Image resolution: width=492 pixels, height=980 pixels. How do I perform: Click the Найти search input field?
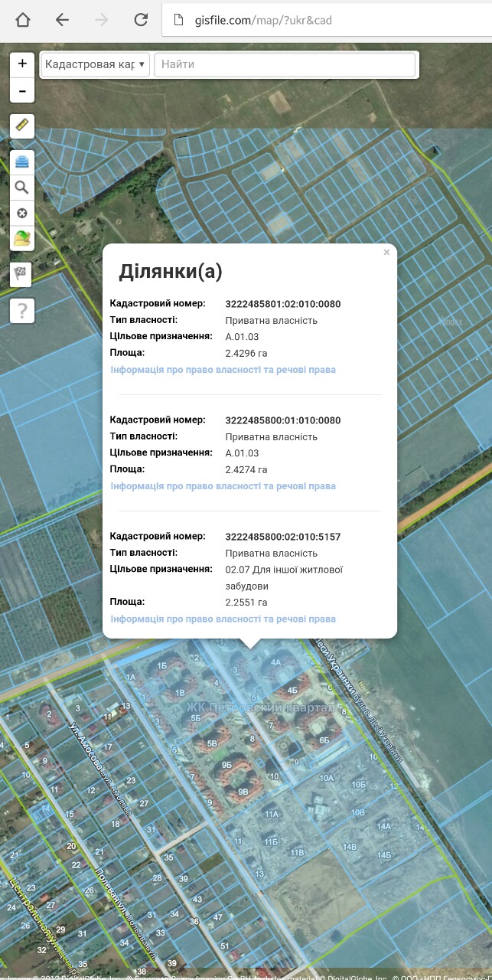[x=285, y=64]
